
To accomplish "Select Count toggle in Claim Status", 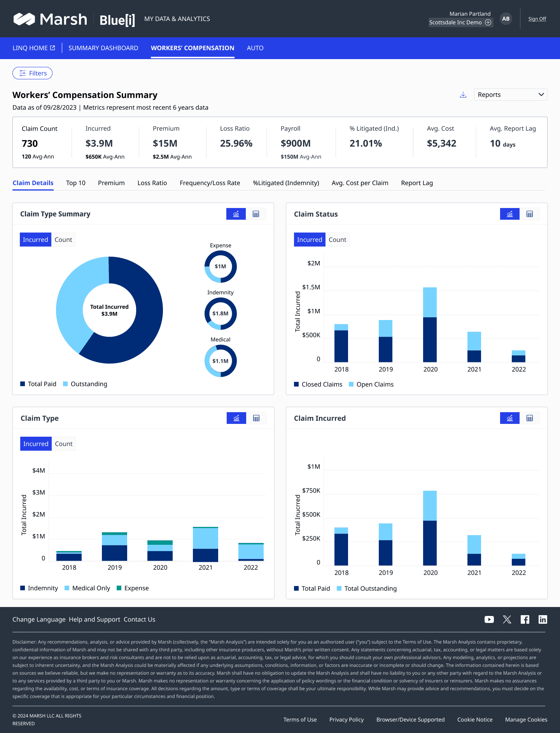I will point(338,240).
